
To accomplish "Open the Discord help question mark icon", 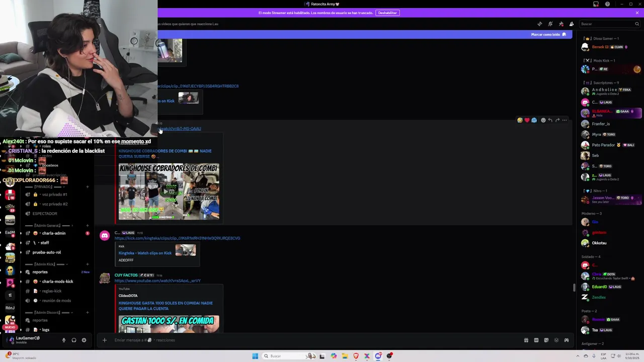I will [607, 4].
